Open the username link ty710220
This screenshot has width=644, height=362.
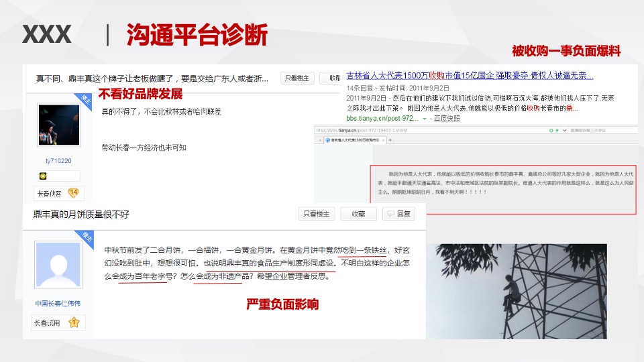pos(58,161)
